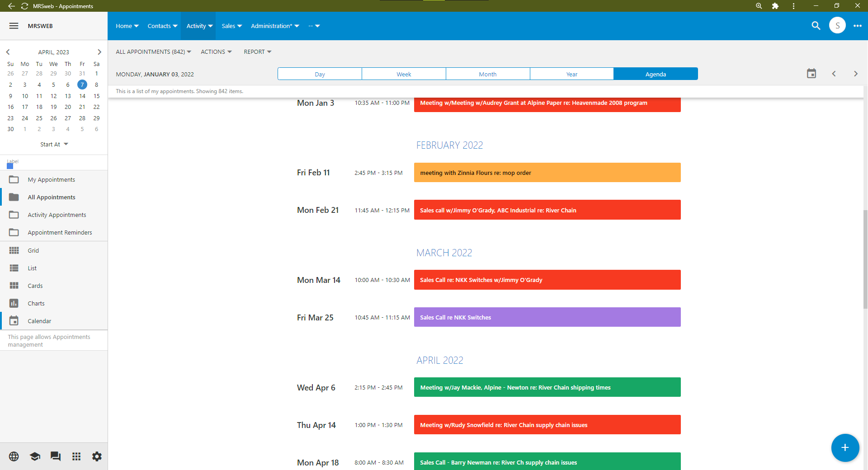Switch to the Week calendar view
The height and width of the screenshot is (470, 868).
(404, 74)
